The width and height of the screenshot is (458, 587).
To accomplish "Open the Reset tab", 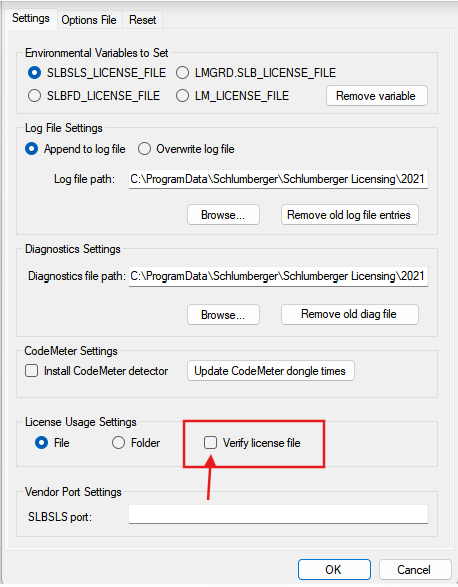I will pyautogui.click(x=142, y=20).
